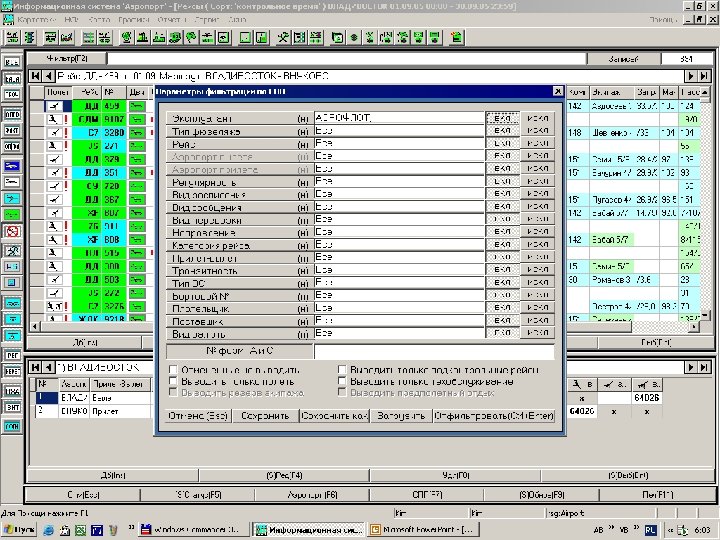Open the Помощь menu
The height and width of the screenshot is (540, 720).
(x=663, y=20)
